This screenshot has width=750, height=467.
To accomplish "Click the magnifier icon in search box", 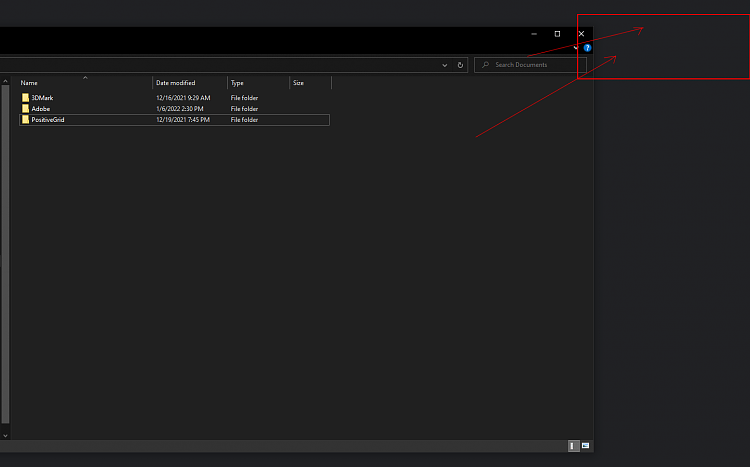I will pyautogui.click(x=486, y=65).
